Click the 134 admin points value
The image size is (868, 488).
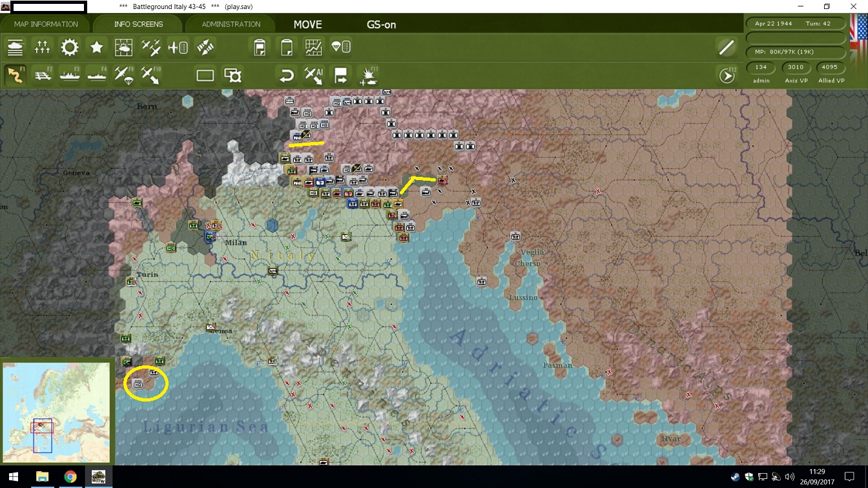(x=761, y=67)
